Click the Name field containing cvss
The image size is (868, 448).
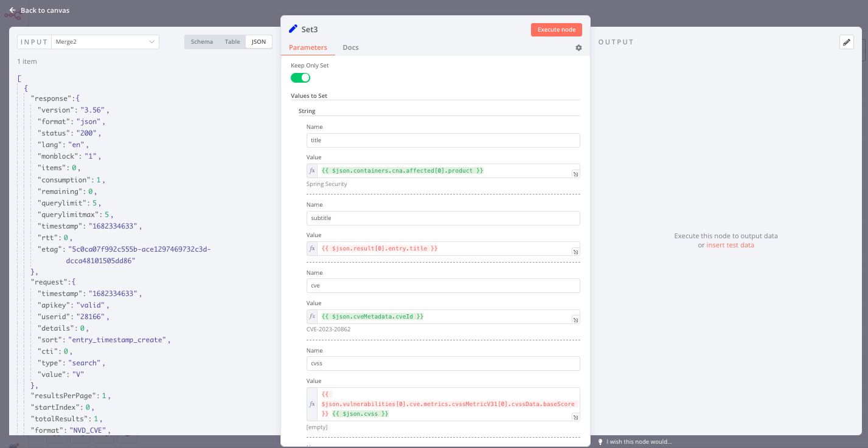point(443,364)
